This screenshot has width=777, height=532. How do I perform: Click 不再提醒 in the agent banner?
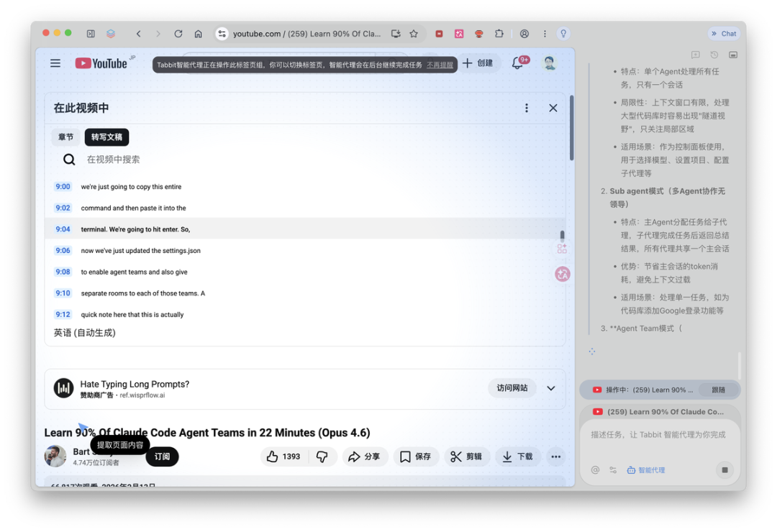(x=440, y=65)
